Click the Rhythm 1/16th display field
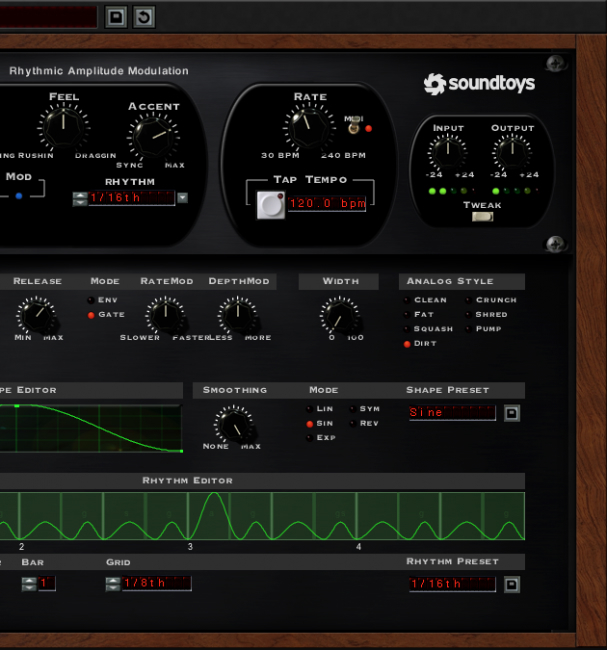Viewport: 607px width, 650px height. (131, 198)
